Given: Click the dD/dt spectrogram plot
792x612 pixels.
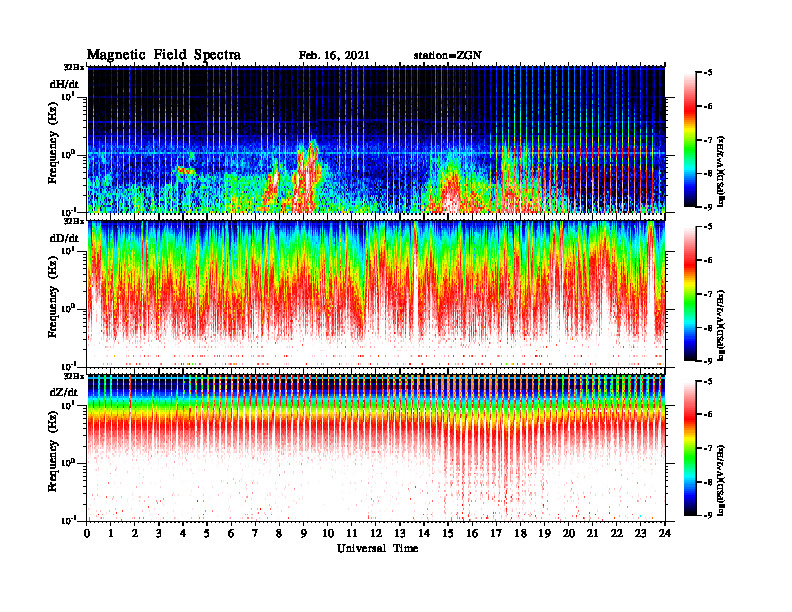Looking at the screenshot, I should (376, 294).
